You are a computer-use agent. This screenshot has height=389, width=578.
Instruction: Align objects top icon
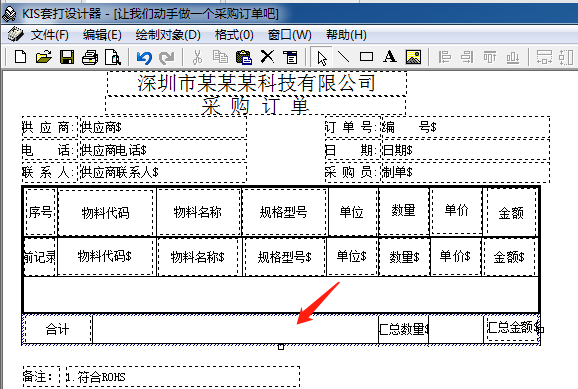[490, 57]
